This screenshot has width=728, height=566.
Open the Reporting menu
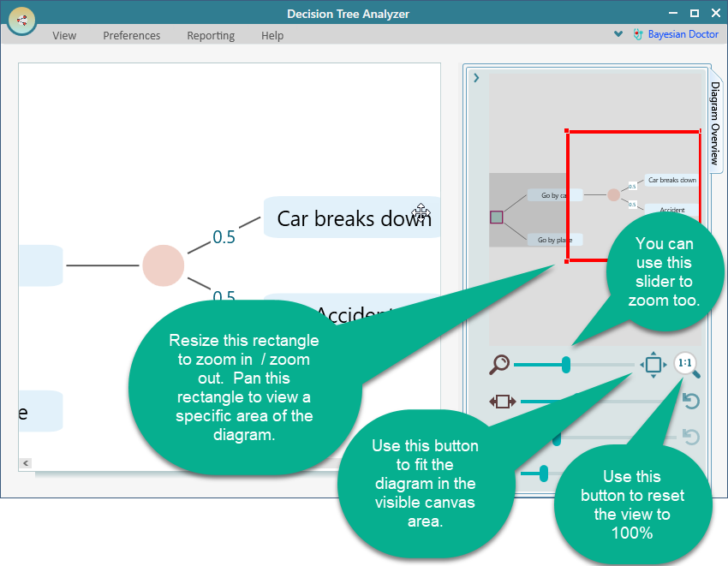(211, 36)
